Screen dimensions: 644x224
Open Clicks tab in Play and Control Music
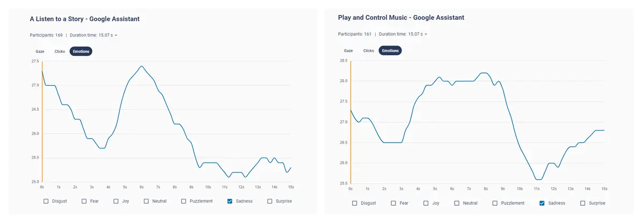[369, 50]
